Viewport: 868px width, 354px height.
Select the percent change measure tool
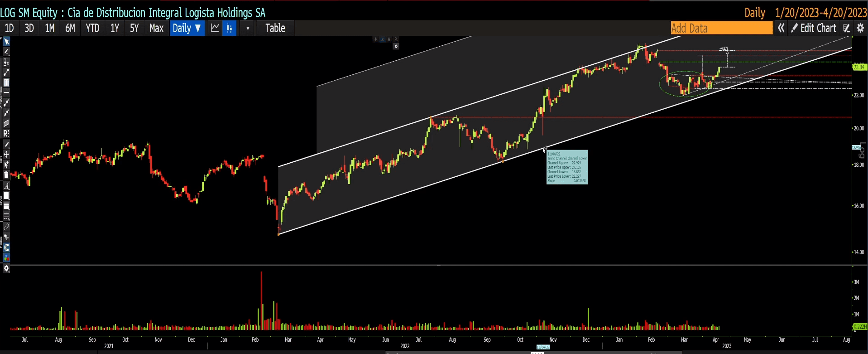[6, 62]
